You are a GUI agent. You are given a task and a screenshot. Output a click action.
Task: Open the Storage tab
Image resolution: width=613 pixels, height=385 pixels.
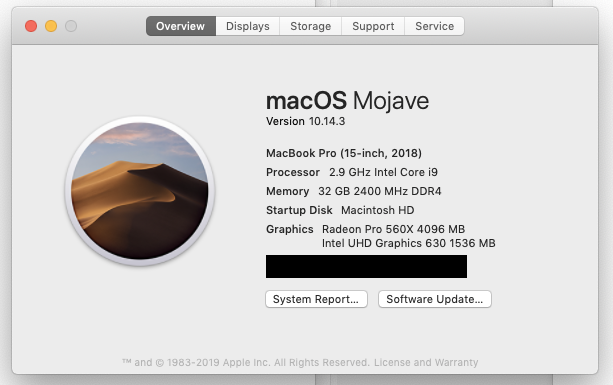310,26
